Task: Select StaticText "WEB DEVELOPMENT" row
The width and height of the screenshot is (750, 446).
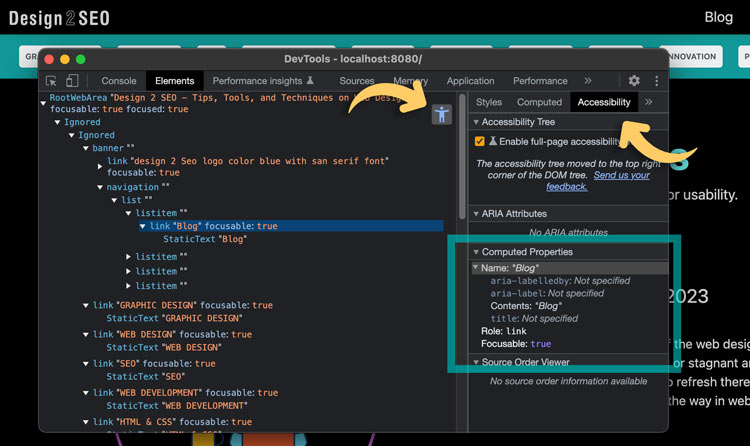Action: click(x=177, y=406)
